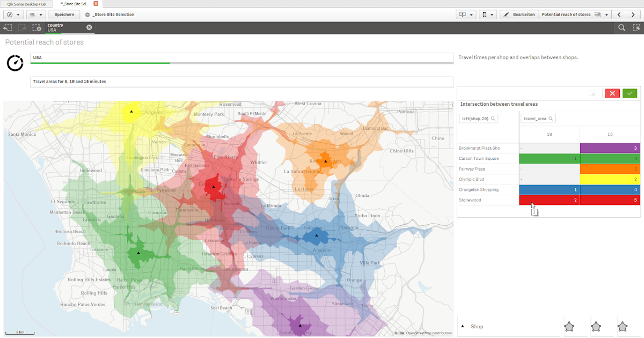Click the speedometer gauge icon
Image resolution: width=644 pixels, height=338 pixels.
click(x=15, y=62)
